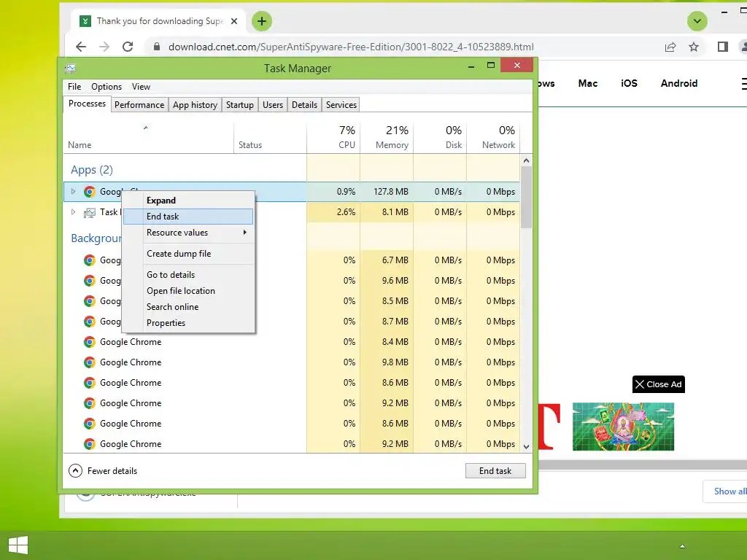The height and width of the screenshot is (560, 747).
Task: Expand the Google Chrome app group arrow
Action: coord(73,192)
